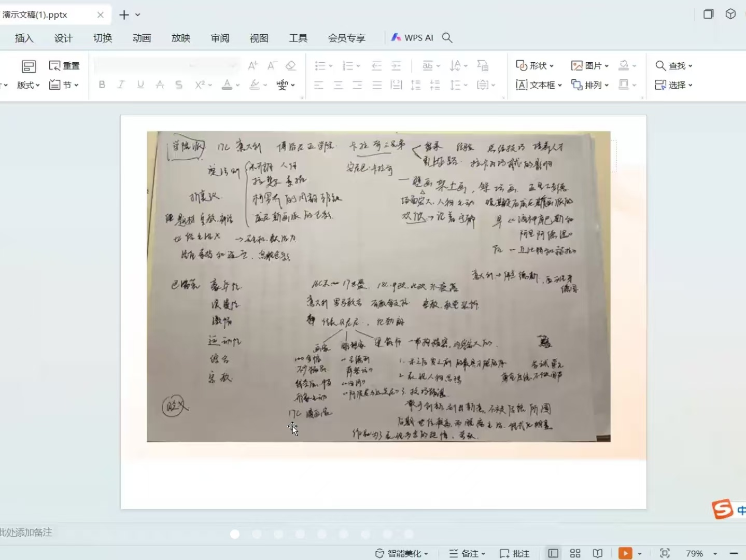Start slideshow with the orange play button
Screen dimensions: 746x560
(x=625, y=553)
